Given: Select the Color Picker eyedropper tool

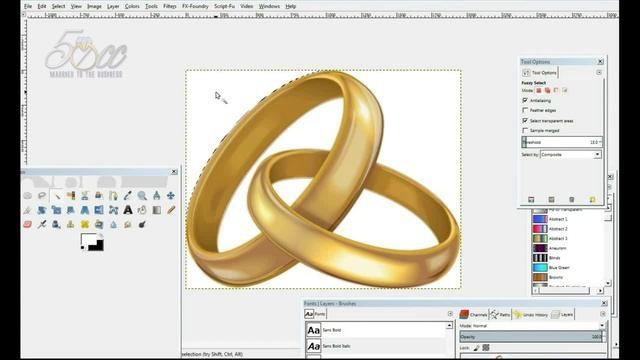Looking at the screenshot, I should click(x=128, y=196).
